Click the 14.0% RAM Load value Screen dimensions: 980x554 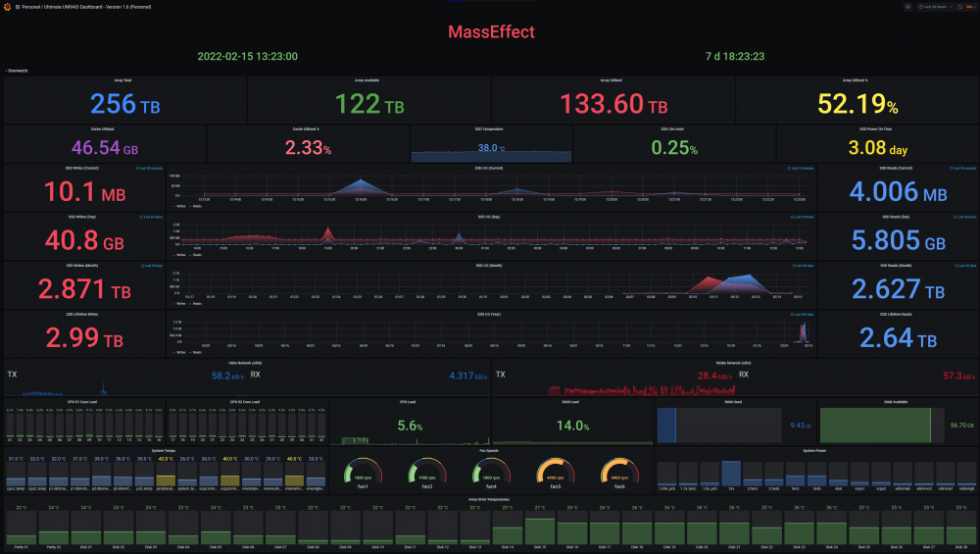coord(573,426)
